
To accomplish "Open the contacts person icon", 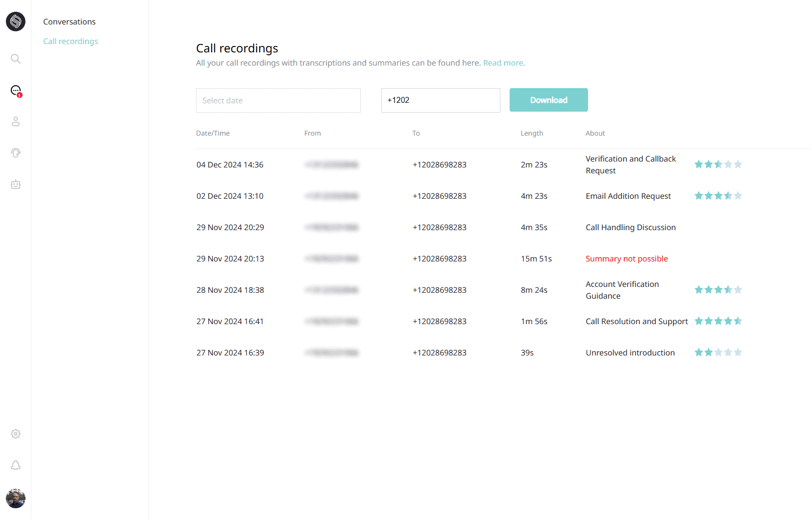I will click(x=16, y=121).
